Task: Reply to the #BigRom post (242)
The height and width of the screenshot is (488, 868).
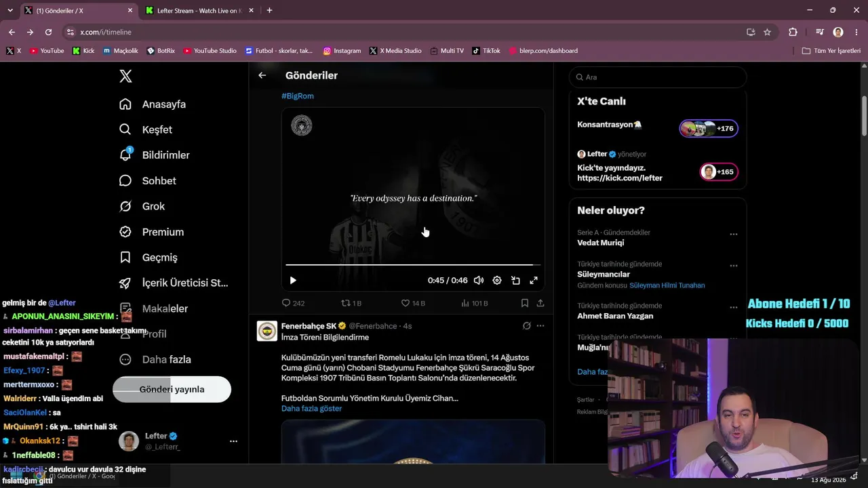Action: pyautogui.click(x=293, y=303)
